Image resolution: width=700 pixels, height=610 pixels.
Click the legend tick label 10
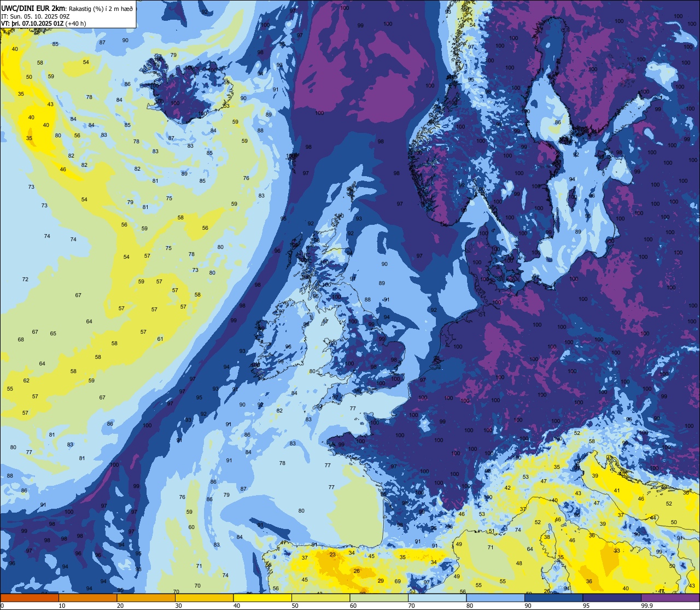(x=62, y=606)
